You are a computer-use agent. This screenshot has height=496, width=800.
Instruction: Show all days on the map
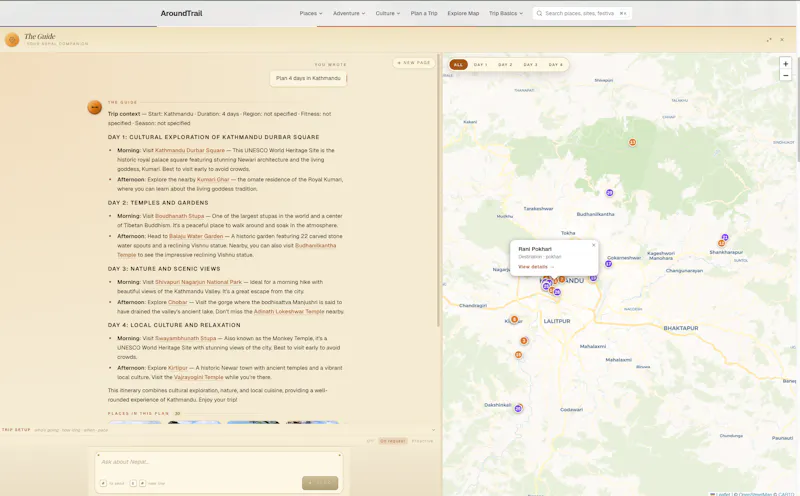pos(458,65)
